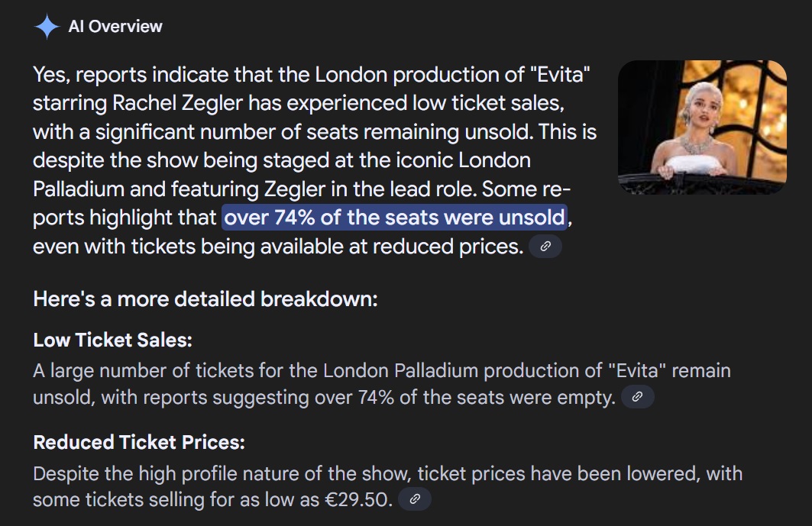The height and width of the screenshot is (526, 812).
Task: Click the 'AI Overview' header label
Action: click(x=115, y=27)
